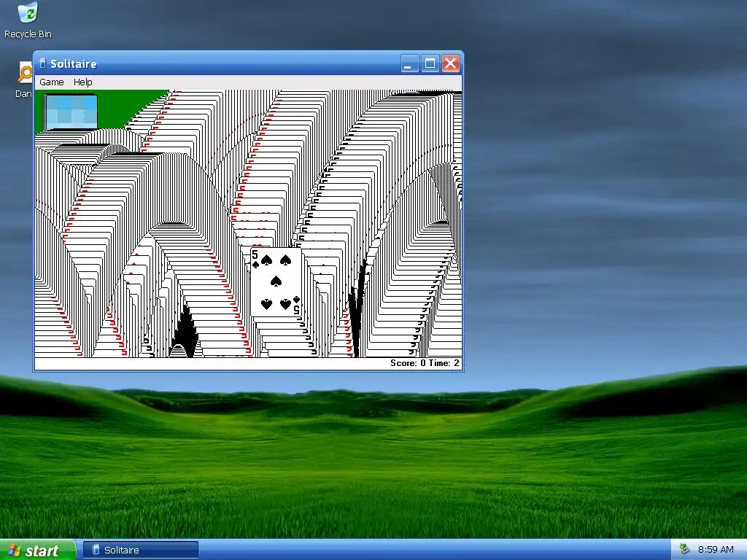This screenshot has height=560, width=747.
Task: Open the Game menu
Action: (52, 82)
